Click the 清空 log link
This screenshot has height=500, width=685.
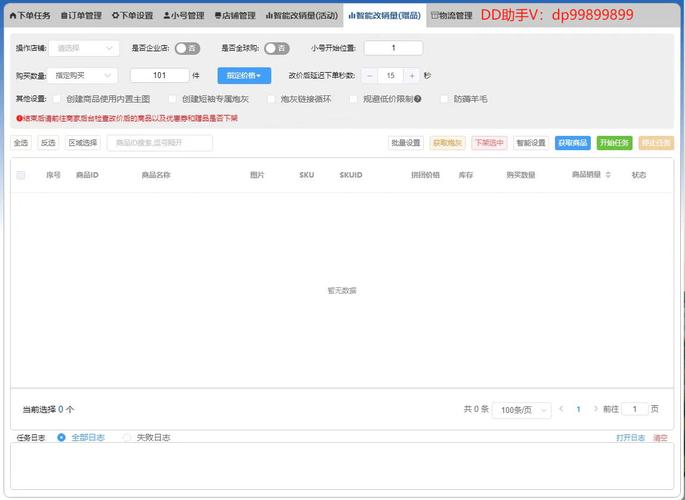[660, 438]
